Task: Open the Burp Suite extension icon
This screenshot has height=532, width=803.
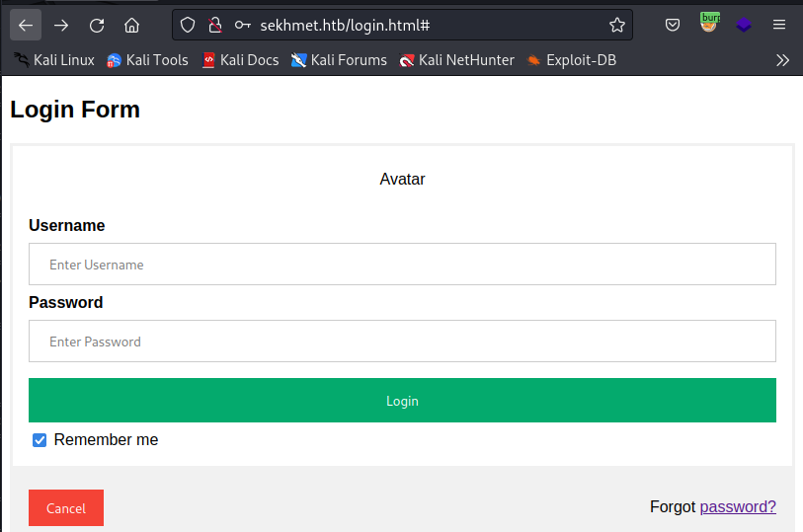Action: pyautogui.click(x=709, y=23)
